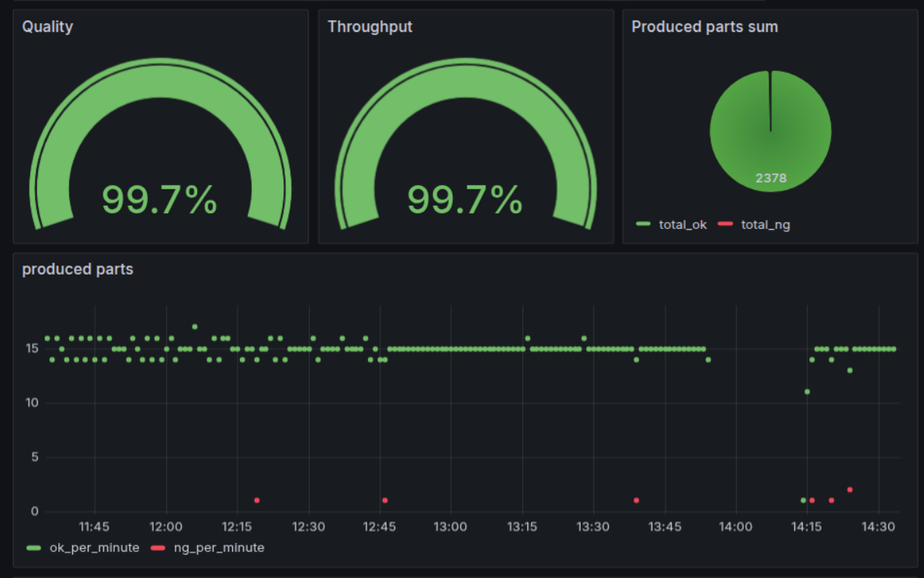Click the 12:00 time axis label
This screenshot has width=924, height=578.
click(x=166, y=527)
